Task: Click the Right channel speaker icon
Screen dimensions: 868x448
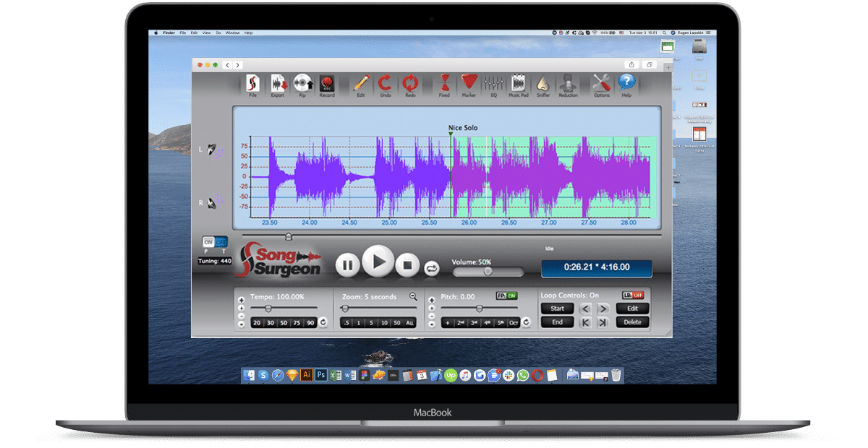Action: [213, 203]
